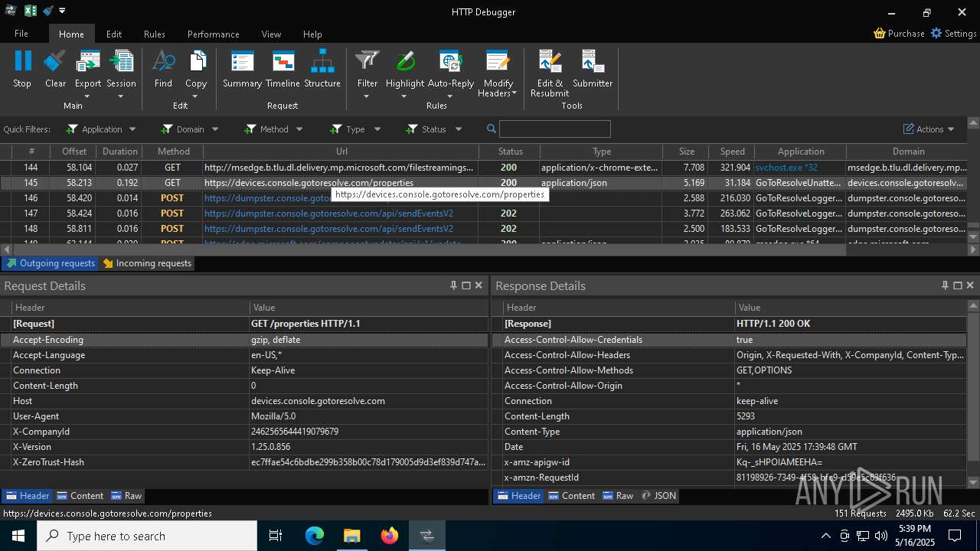Select request row 147 sendEventsV2 URL

tap(328, 214)
